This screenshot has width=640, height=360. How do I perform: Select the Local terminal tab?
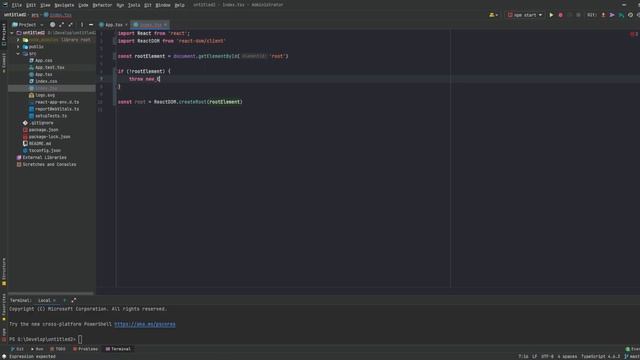(x=44, y=300)
